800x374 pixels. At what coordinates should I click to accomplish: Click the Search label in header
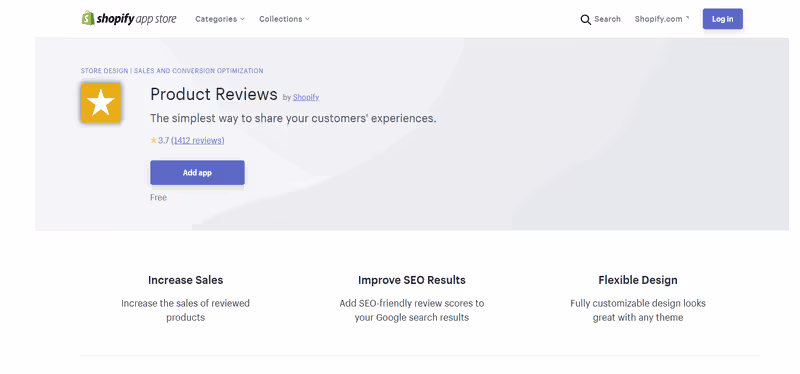click(607, 19)
